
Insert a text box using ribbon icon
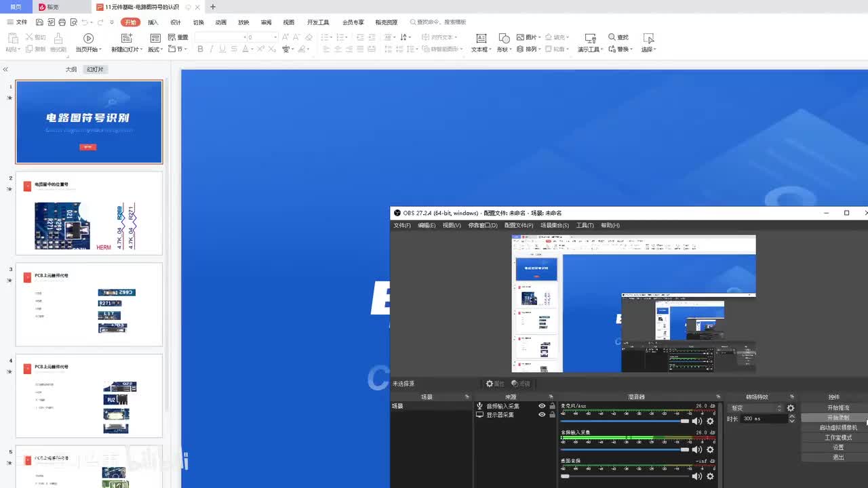coord(481,38)
